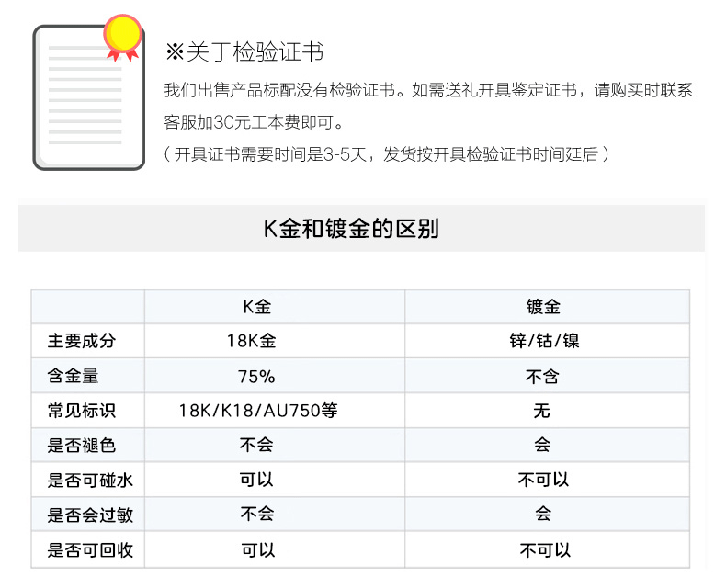Click the note about 开具证书需要时间是3-5天

pos(387,154)
